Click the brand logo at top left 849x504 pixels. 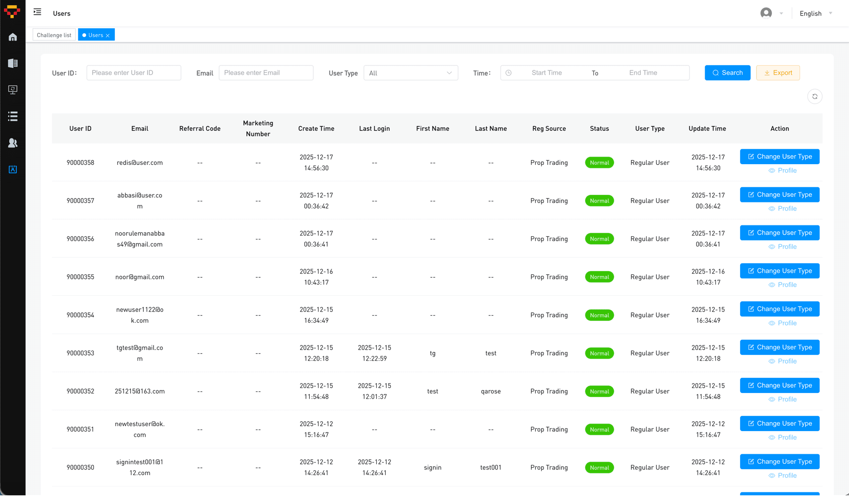12,12
